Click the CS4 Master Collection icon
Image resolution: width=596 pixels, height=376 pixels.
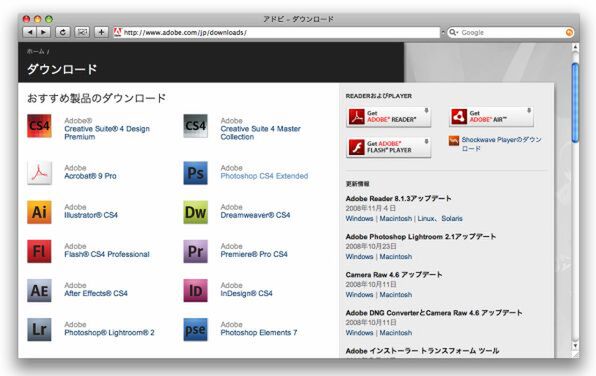click(195, 126)
